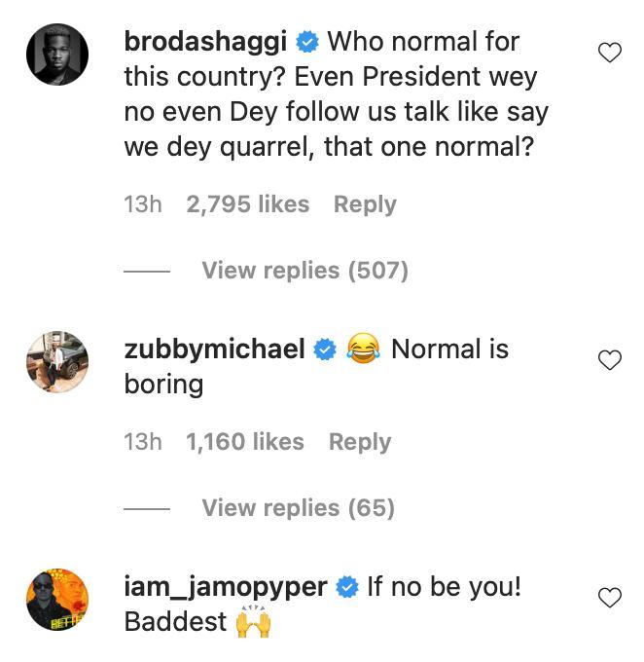Reply to zubbymichael's comment
Screen dimensions: 644x662
pos(360,442)
